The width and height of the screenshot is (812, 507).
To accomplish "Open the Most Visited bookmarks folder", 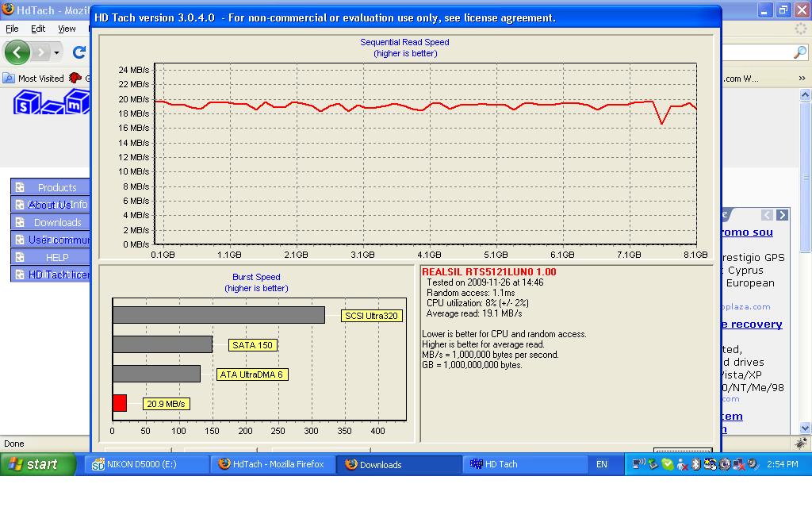I will (33, 79).
